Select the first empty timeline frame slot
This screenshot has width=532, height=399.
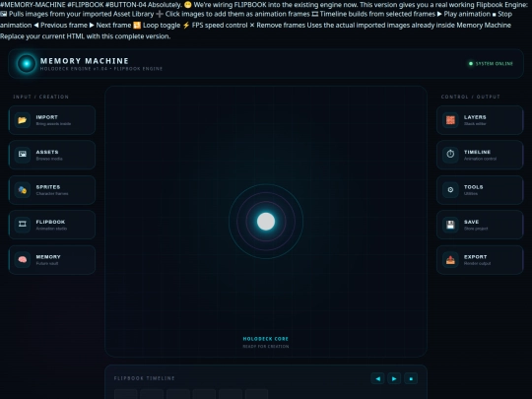pyautogui.click(x=125, y=394)
